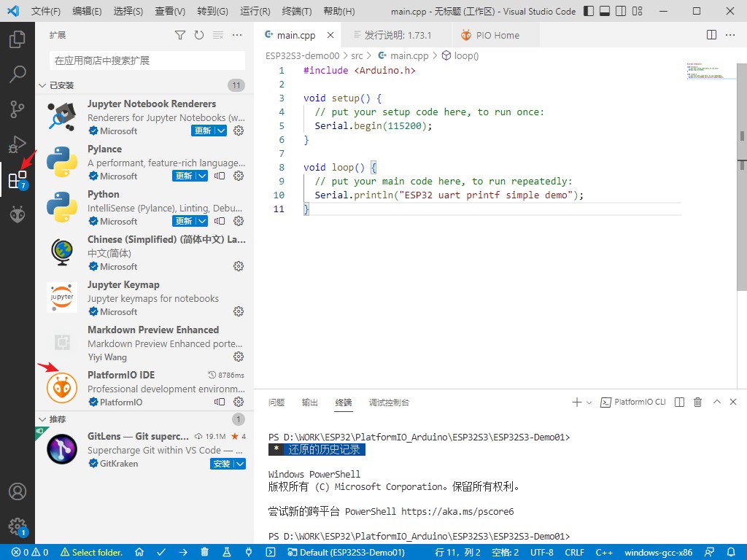The height and width of the screenshot is (560, 747).
Task: Close the main.cpp editor tab
Action: coord(330,35)
